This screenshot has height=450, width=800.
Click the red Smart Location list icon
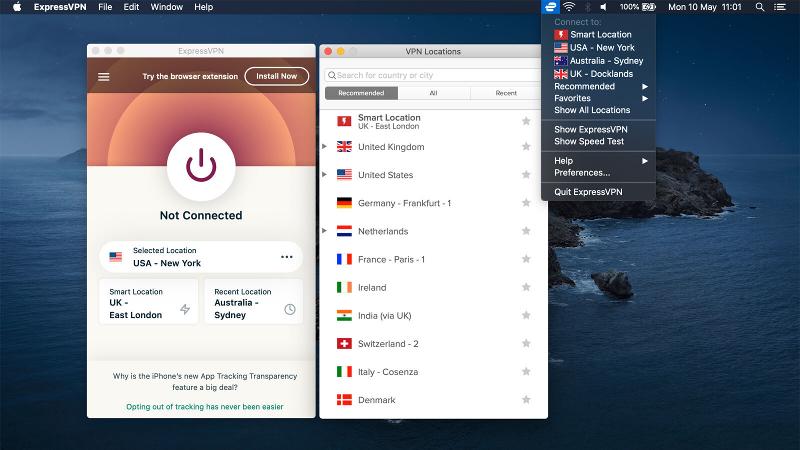click(x=344, y=122)
